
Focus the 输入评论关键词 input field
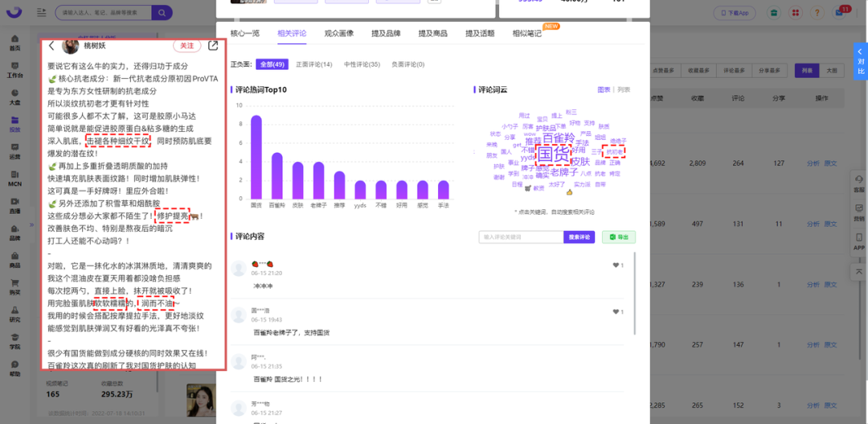click(521, 237)
